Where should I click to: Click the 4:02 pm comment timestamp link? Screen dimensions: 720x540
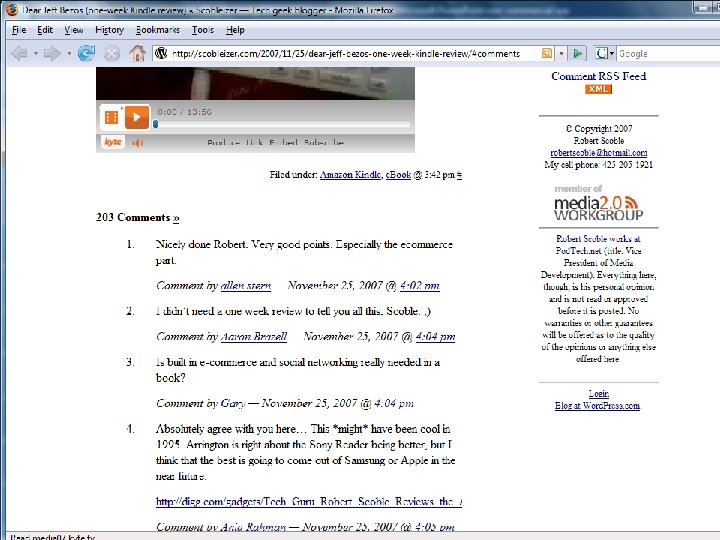pyautogui.click(x=420, y=286)
